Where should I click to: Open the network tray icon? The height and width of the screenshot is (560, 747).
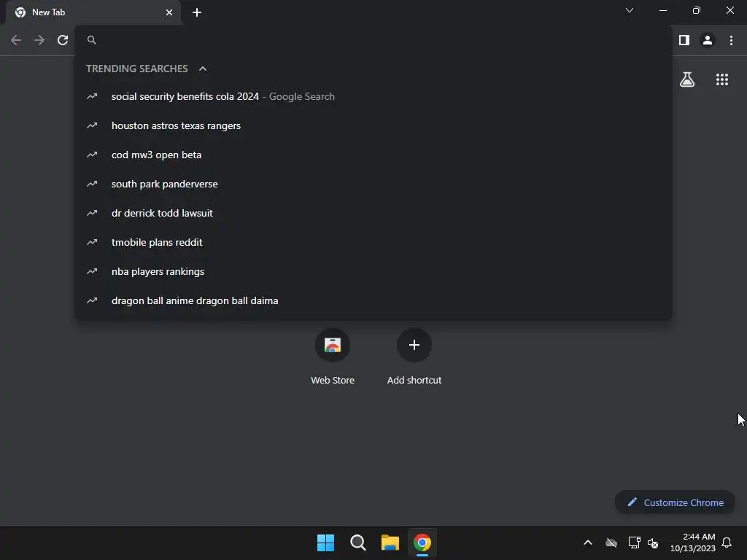(634, 542)
